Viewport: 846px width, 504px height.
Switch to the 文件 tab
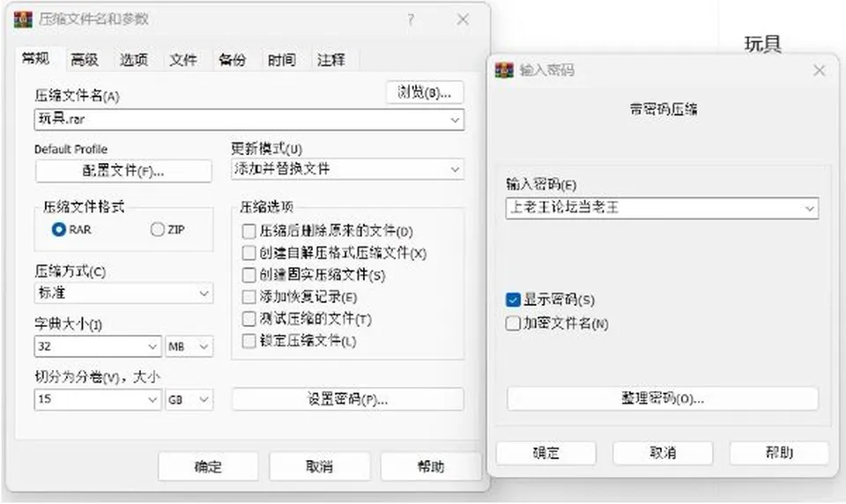coord(183,60)
